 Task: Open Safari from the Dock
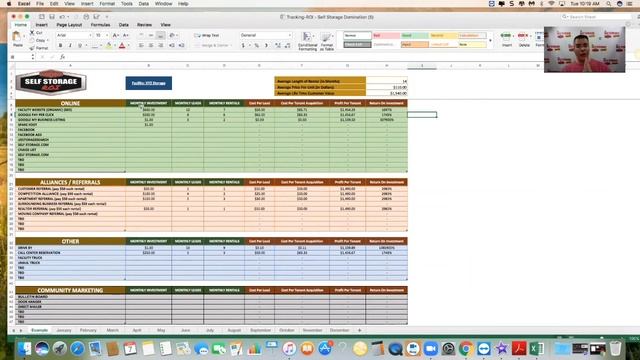(77, 349)
